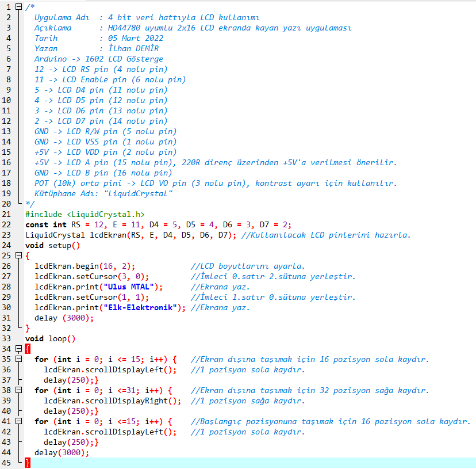
Task: Click '12 -> LCD RS pin' comment line
Action: (101, 69)
